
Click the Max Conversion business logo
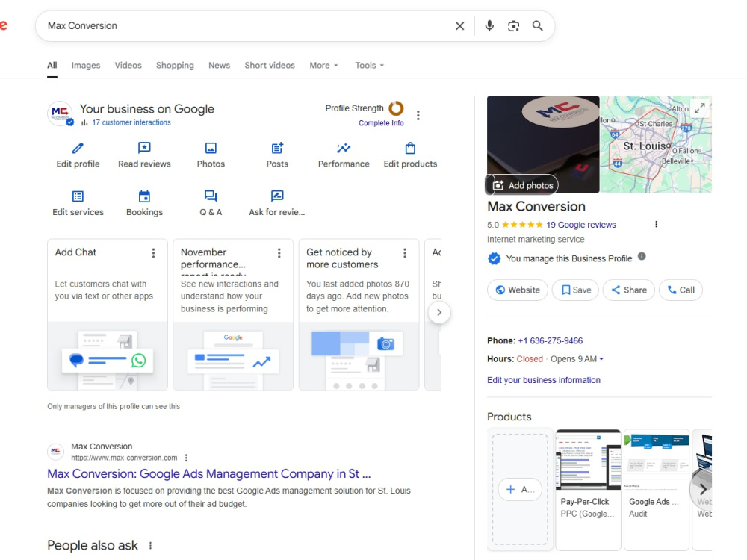point(60,113)
